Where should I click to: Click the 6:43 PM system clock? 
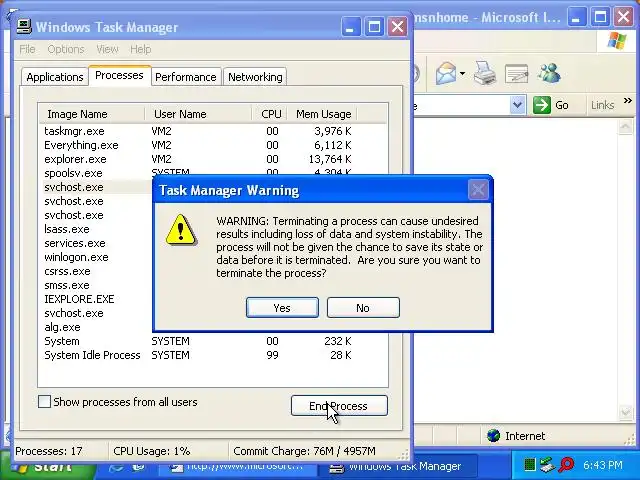602,465
